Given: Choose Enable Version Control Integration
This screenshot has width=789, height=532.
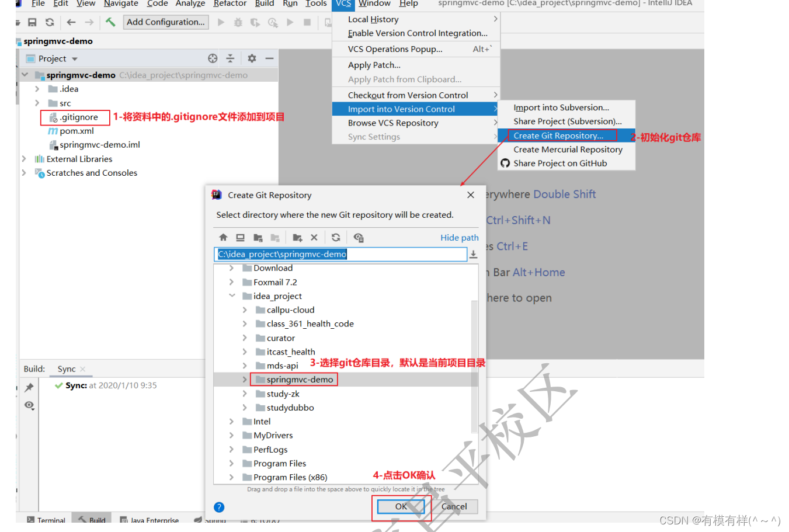Looking at the screenshot, I should coord(416,33).
